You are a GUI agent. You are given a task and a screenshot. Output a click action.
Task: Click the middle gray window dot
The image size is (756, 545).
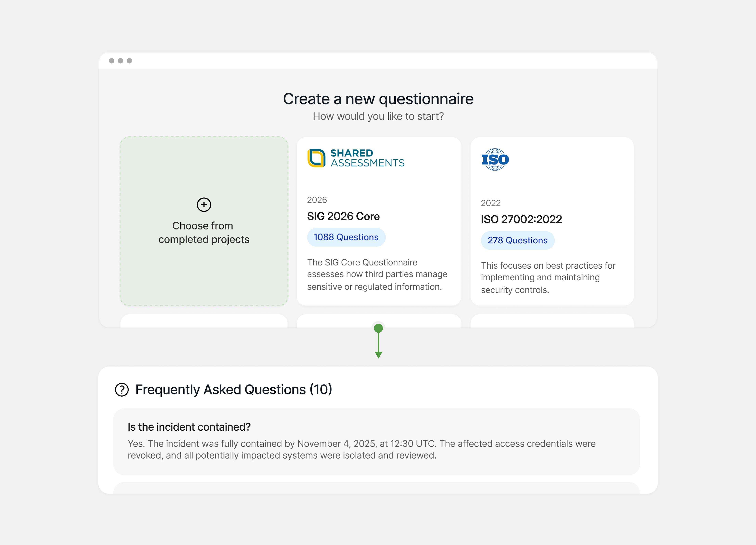tap(120, 61)
